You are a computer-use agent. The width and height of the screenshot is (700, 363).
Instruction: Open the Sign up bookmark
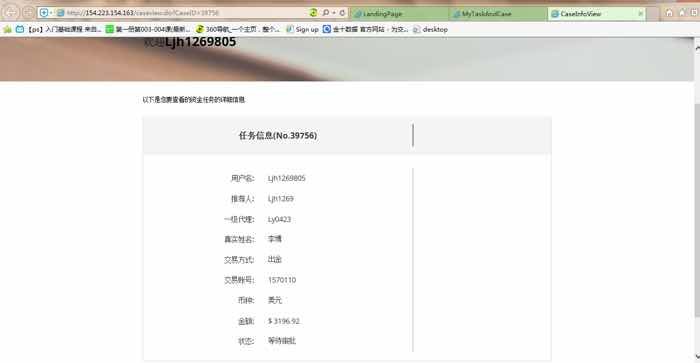tap(302, 29)
